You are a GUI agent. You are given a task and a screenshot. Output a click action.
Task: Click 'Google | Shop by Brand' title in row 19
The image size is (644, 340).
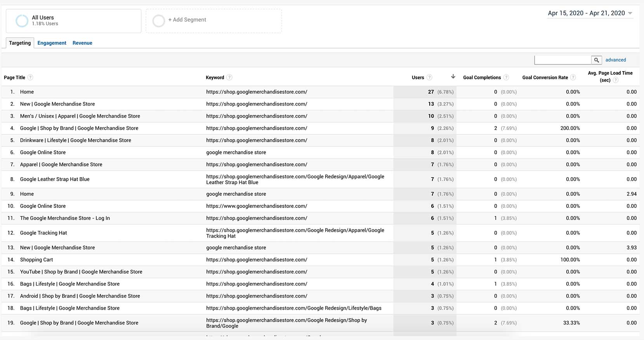click(79, 323)
